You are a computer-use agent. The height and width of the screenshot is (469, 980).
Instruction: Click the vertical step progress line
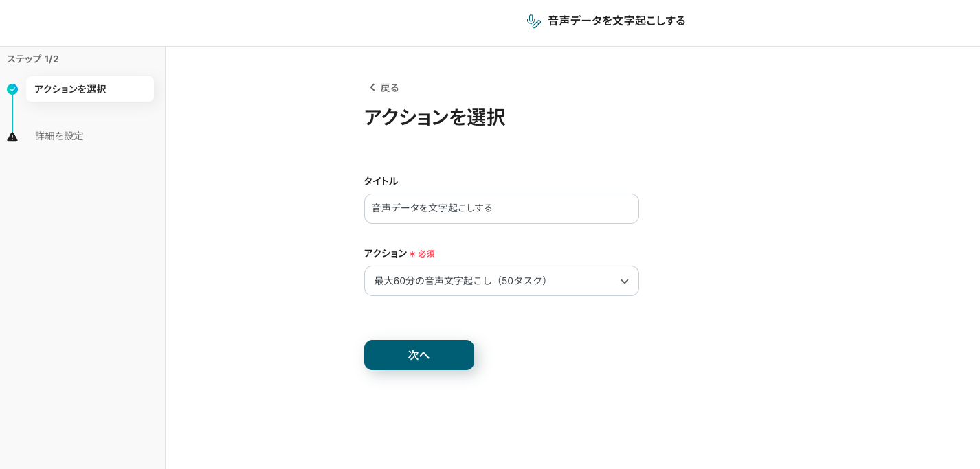(x=12, y=113)
